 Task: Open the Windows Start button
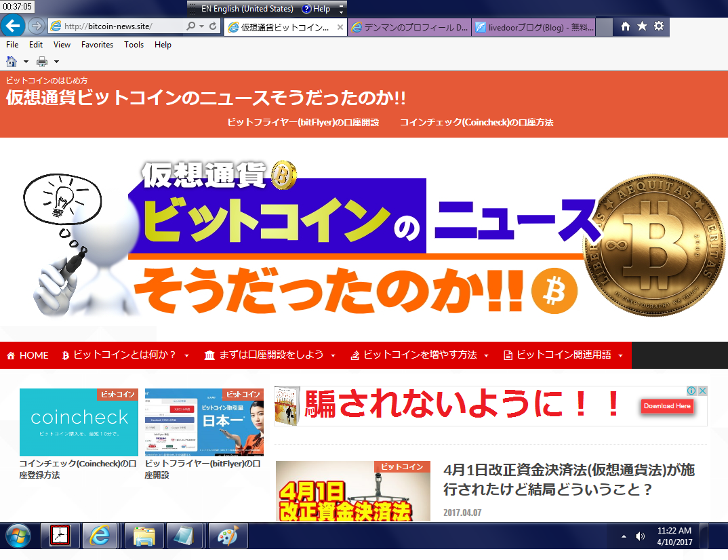coord(18,536)
